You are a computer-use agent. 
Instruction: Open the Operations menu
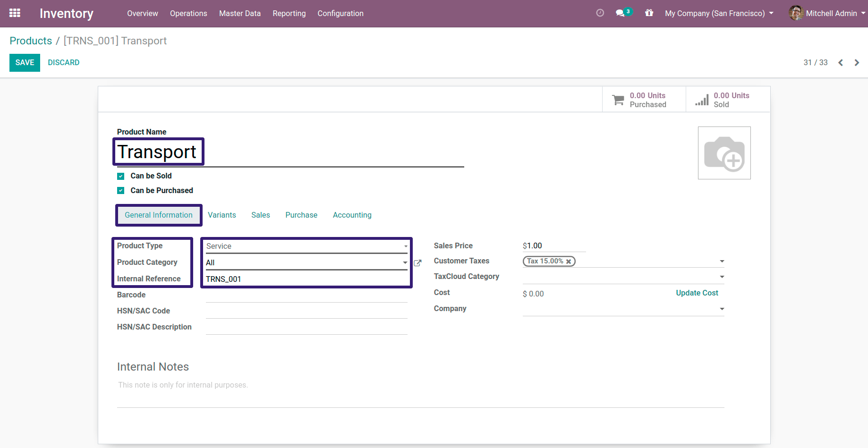click(188, 13)
